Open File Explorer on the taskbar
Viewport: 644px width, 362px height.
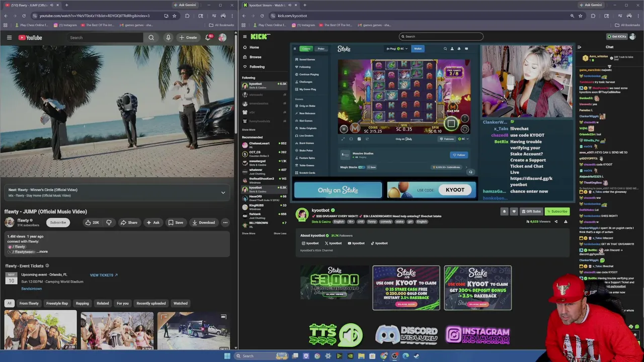361,356
